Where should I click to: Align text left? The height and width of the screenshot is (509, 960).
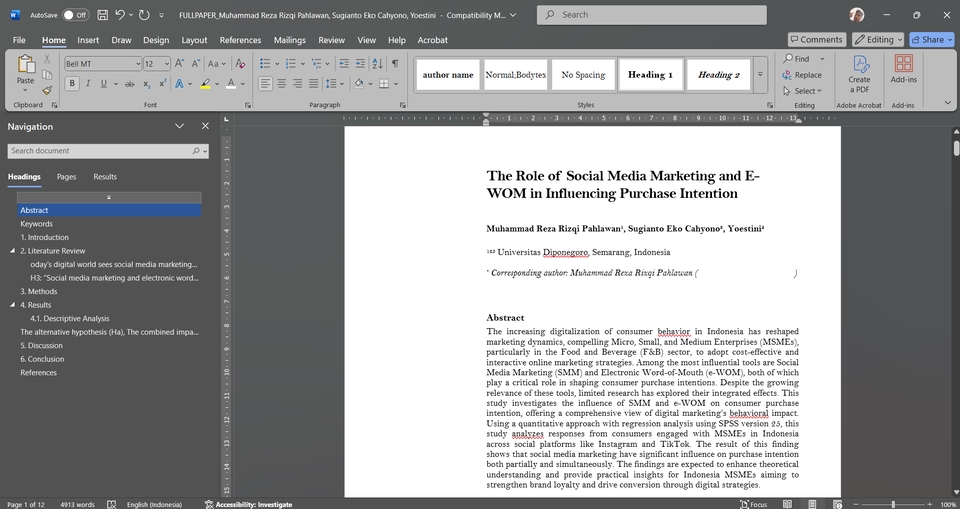[x=265, y=84]
